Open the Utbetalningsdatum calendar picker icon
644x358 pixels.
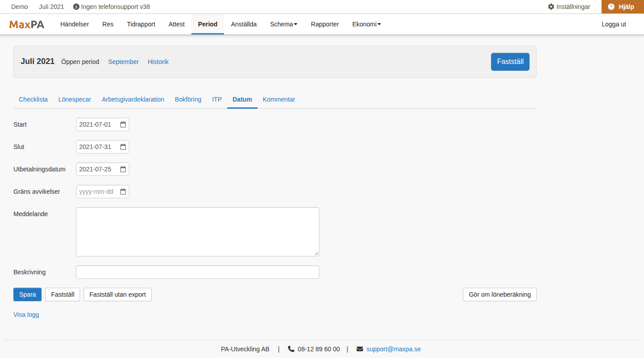tap(123, 169)
